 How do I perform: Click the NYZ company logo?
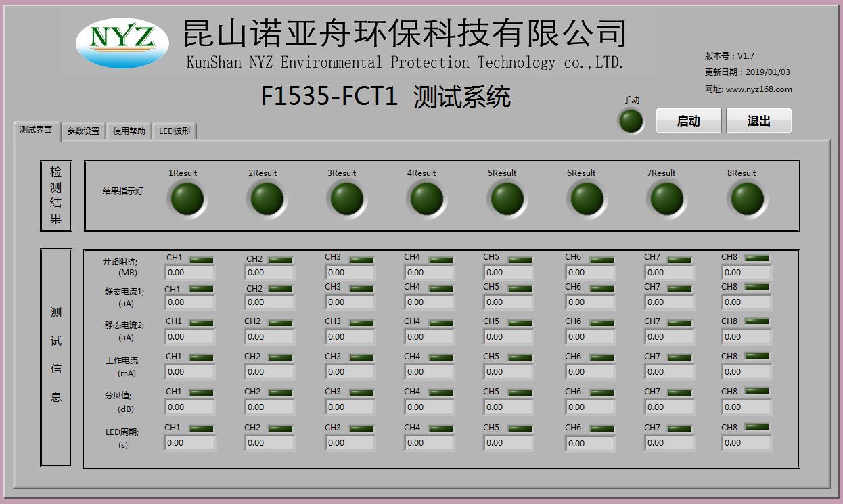[x=122, y=42]
